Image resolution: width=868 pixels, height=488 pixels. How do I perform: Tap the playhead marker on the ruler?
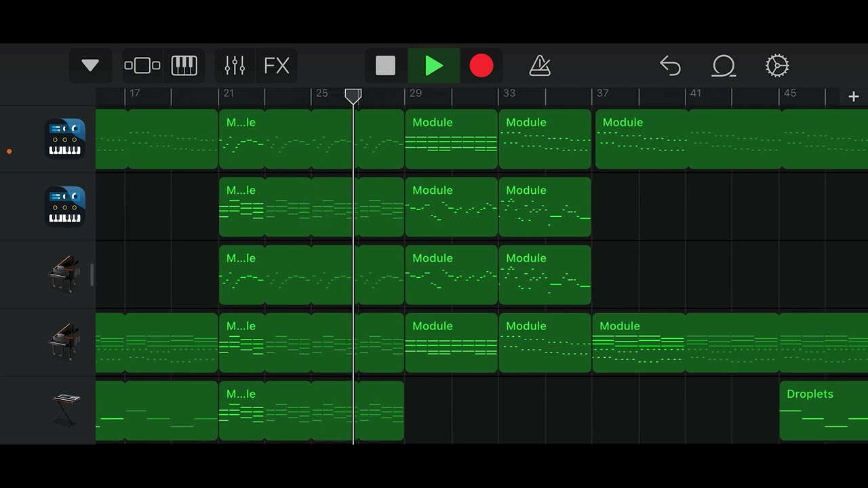(353, 96)
